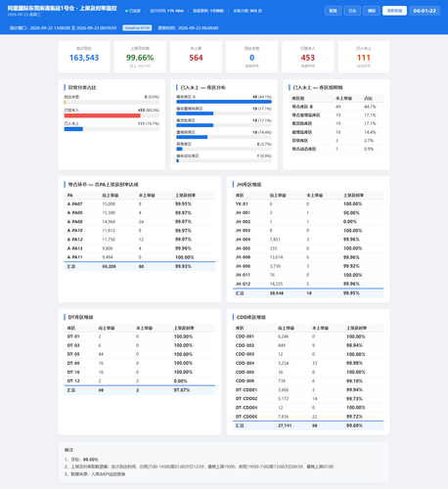448x489 pixels.
Task: Select the YK-01 row label
Action: click(x=242, y=204)
